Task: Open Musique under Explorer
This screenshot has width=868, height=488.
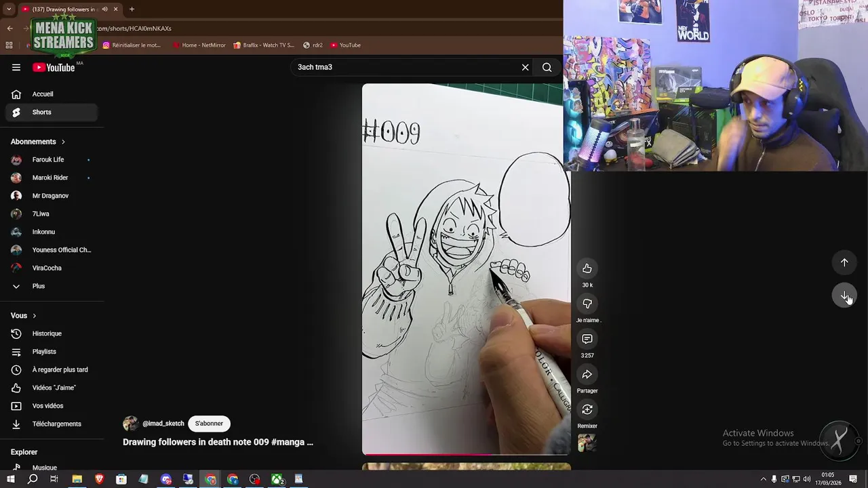Action: (52, 467)
